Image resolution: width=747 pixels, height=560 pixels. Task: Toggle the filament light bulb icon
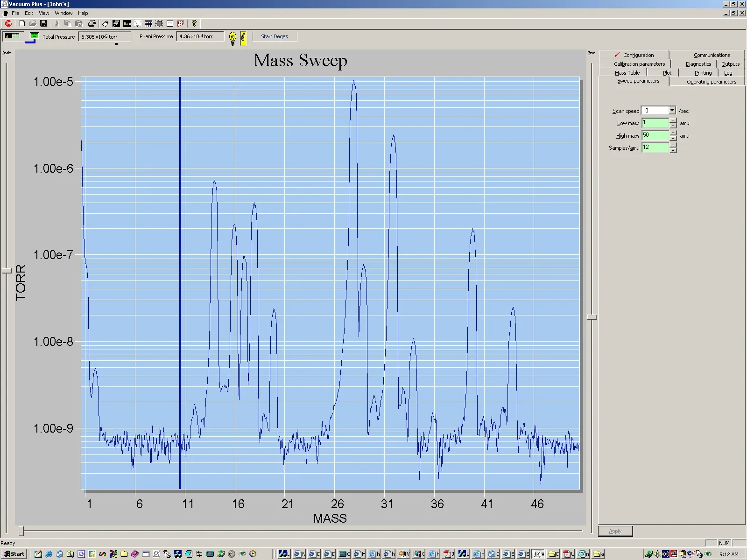233,38
